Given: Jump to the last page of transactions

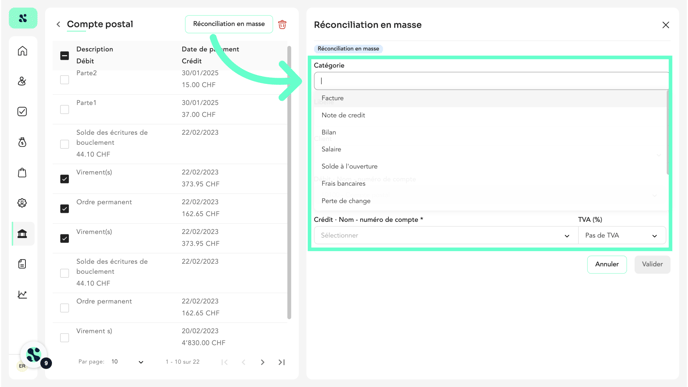Looking at the screenshot, I should pyautogui.click(x=282, y=362).
